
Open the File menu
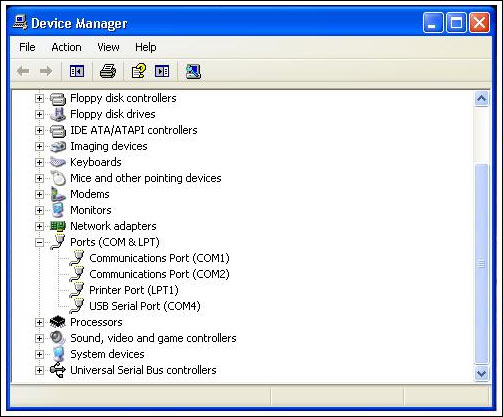(27, 47)
